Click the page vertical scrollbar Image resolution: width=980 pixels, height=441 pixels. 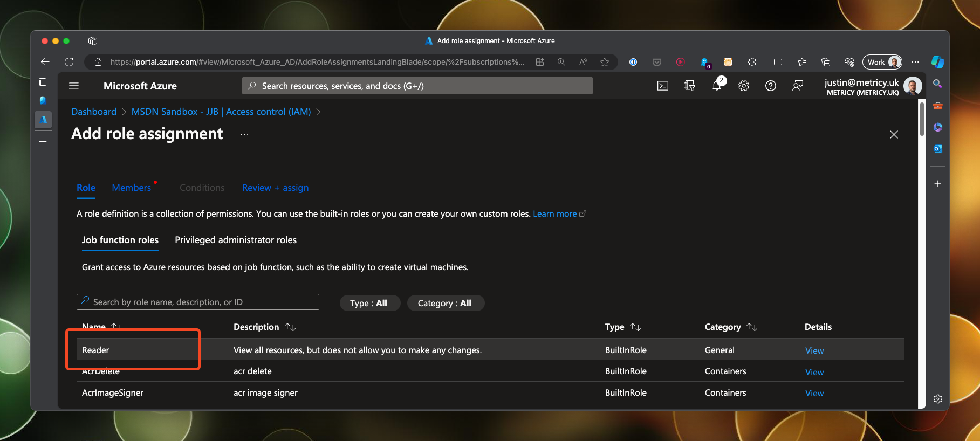[x=922, y=120]
